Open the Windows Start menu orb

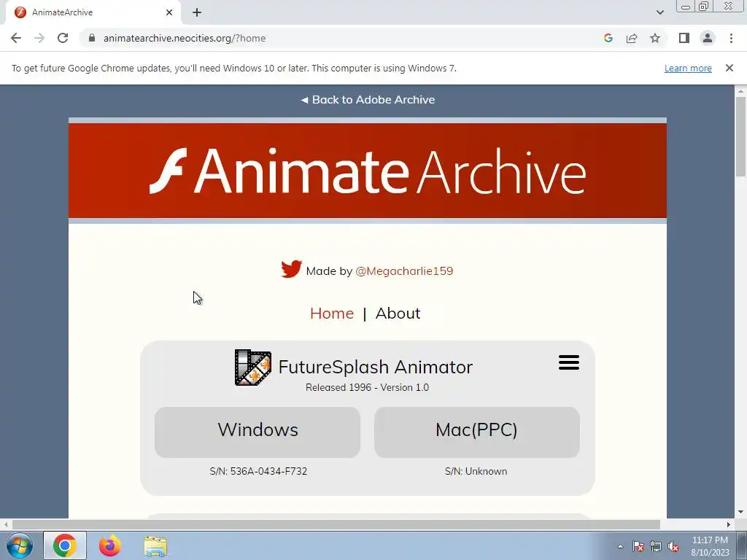click(20, 545)
